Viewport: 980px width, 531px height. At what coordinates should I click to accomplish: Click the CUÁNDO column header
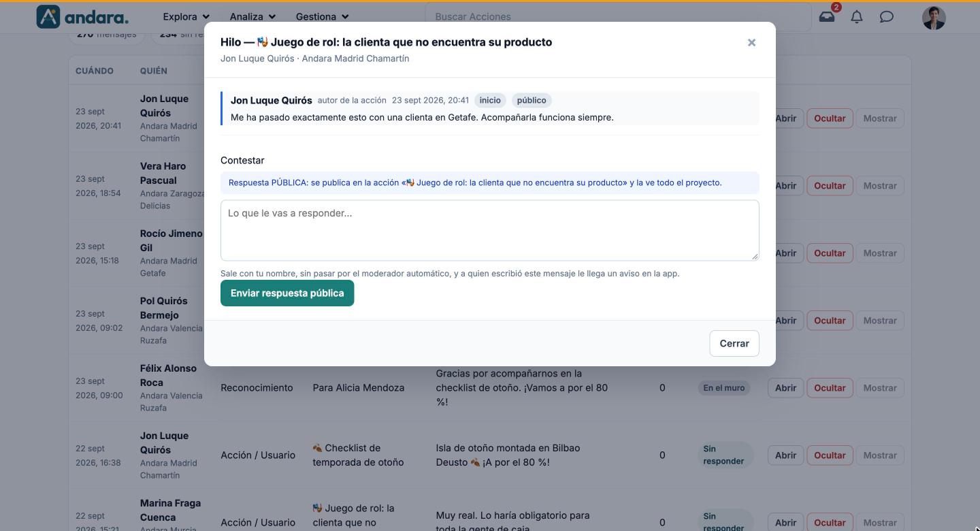click(x=95, y=71)
